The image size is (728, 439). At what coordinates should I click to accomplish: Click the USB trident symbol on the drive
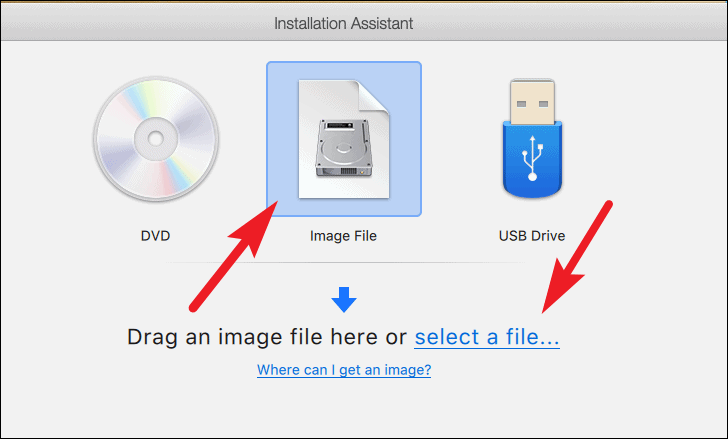pos(533,158)
